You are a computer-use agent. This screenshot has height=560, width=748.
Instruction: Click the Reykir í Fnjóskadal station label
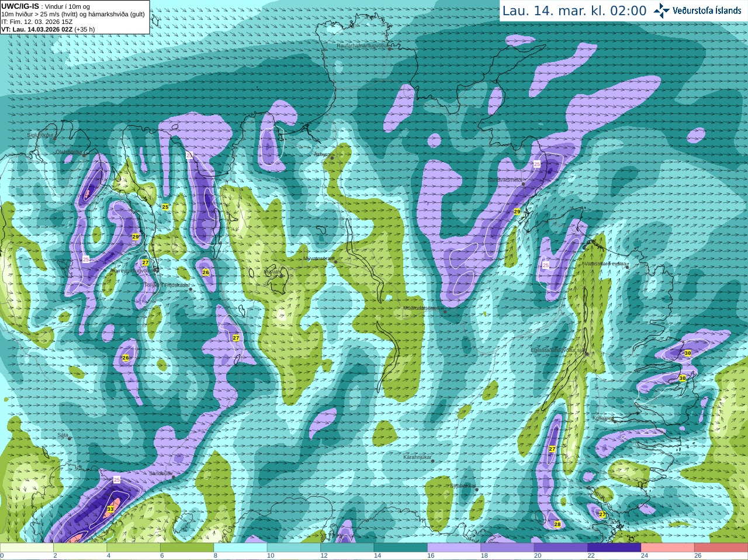pyautogui.click(x=168, y=285)
